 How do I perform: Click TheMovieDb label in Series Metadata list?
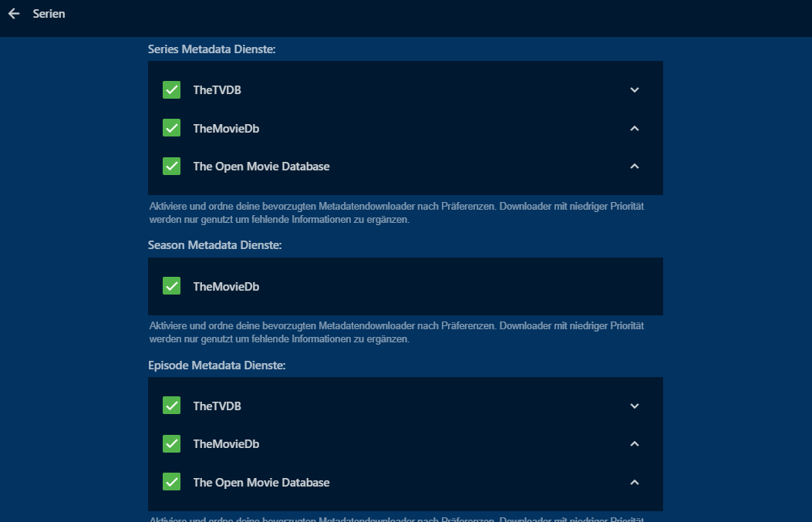tap(226, 129)
